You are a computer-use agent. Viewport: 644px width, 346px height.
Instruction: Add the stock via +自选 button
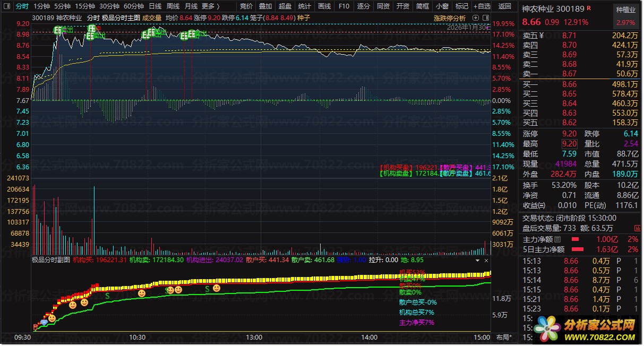coord(481,6)
